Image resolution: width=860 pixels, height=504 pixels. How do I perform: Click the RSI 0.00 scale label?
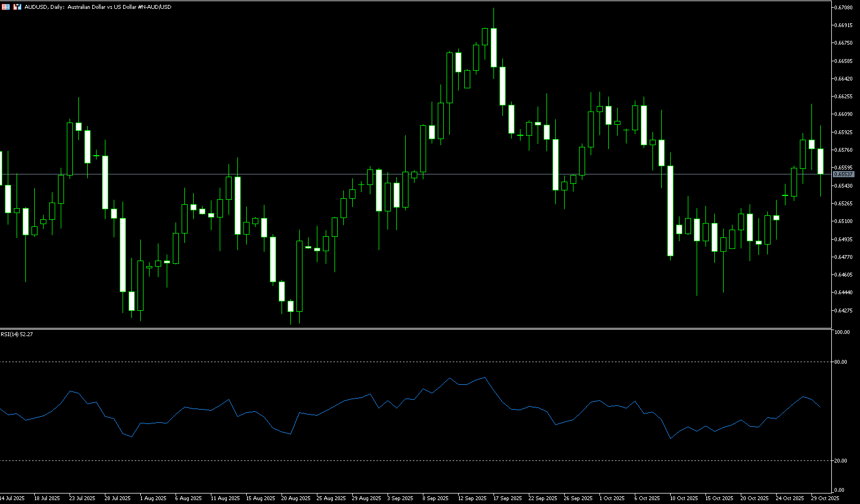click(x=839, y=490)
